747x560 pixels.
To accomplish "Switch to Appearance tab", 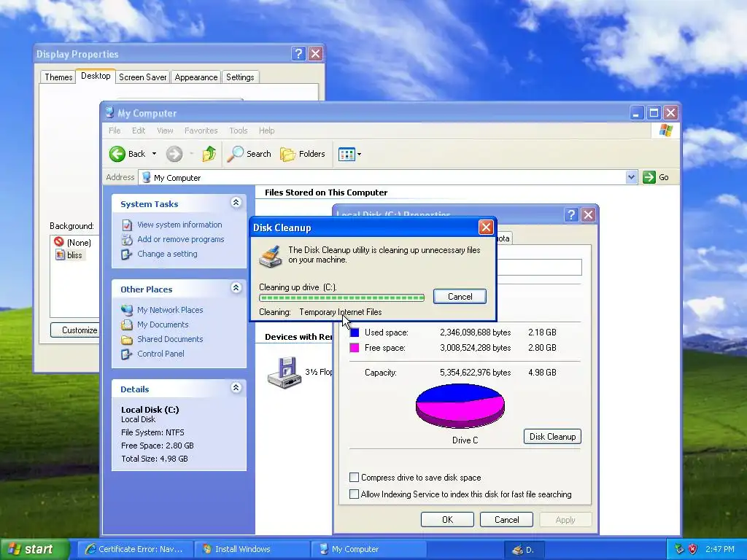I will 196,77.
